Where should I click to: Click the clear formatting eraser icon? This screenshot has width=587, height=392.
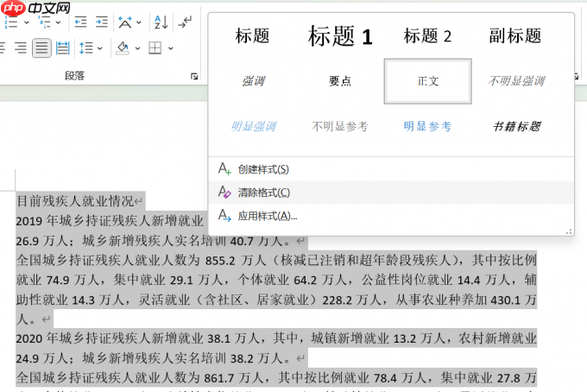point(224,192)
